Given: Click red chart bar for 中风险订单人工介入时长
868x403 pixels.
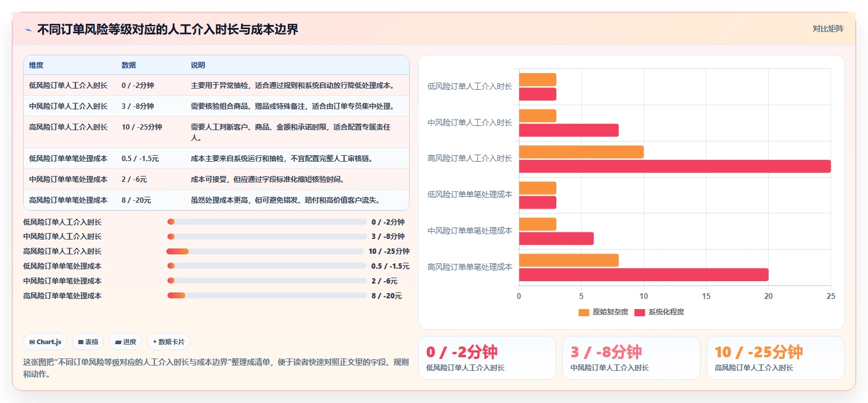Looking at the screenshot, I should [569, 130].
